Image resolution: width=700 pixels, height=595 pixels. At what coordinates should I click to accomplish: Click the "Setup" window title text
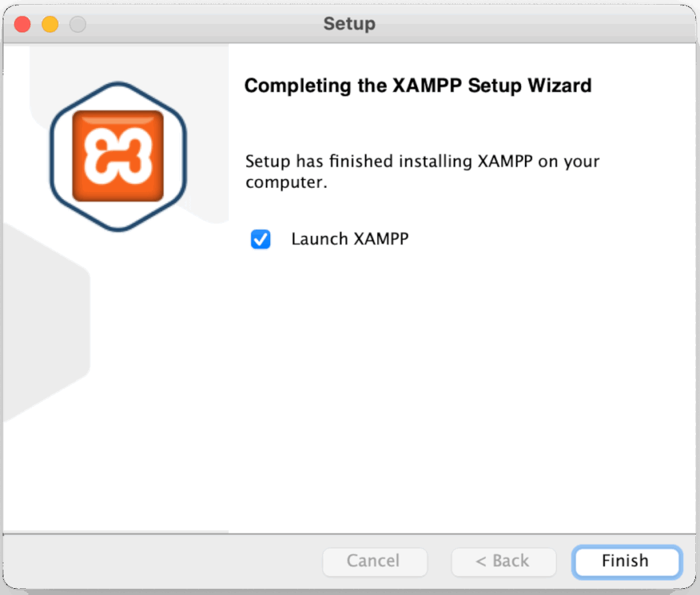(x=349, y=24)
